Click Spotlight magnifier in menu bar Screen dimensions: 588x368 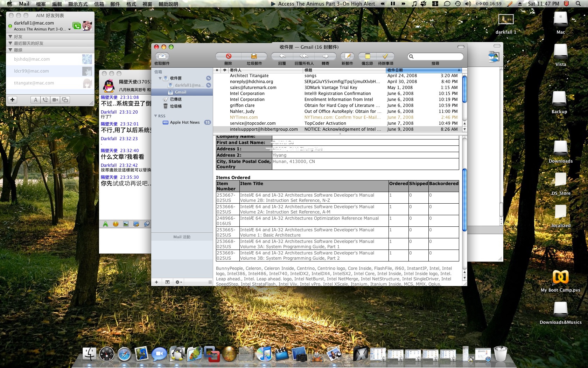578,4
